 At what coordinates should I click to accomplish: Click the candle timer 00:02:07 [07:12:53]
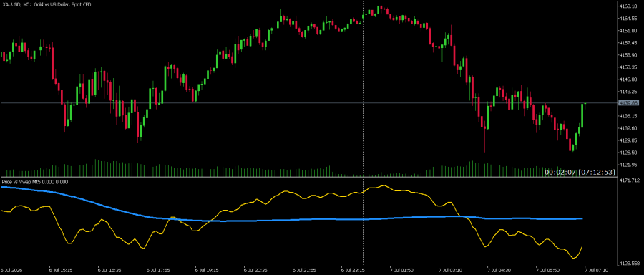click(580, 172)
